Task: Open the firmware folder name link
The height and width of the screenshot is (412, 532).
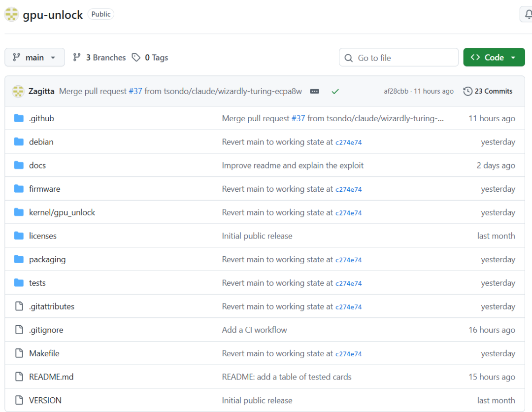Action: coord(44,189)
